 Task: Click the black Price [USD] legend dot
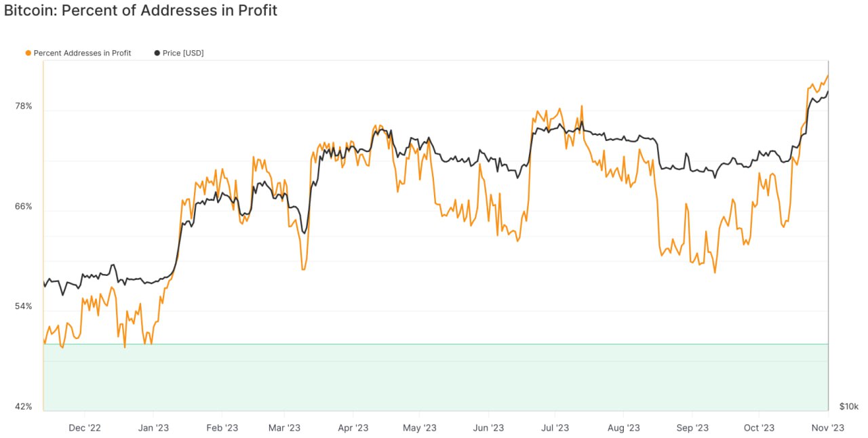click(157, 53)
